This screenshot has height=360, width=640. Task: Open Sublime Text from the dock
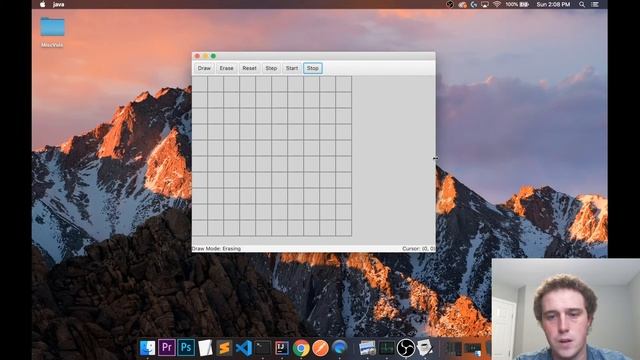pyautogui.click(x=224, y=348)
